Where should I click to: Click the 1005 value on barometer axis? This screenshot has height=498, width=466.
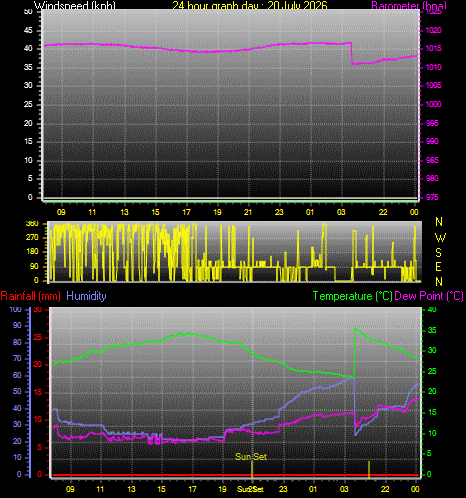(x=433, y=85)
